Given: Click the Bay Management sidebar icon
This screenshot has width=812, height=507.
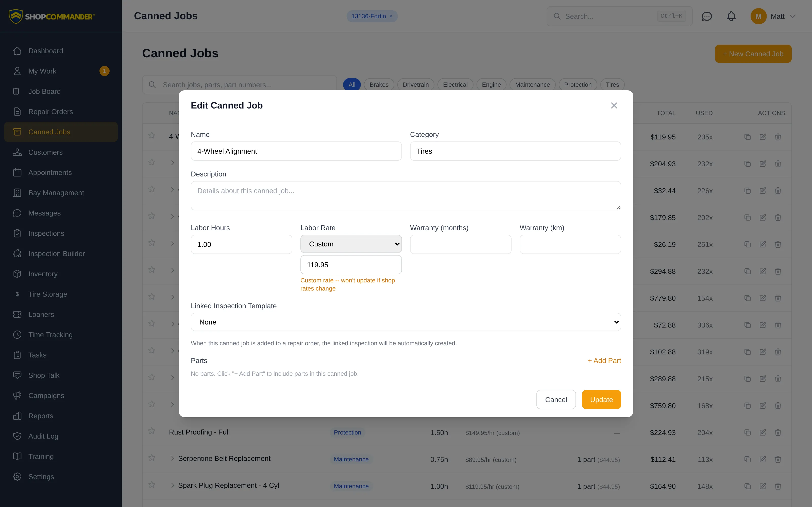Looking at the screenshot, I should pyautogui.click(x=17, y=193).
